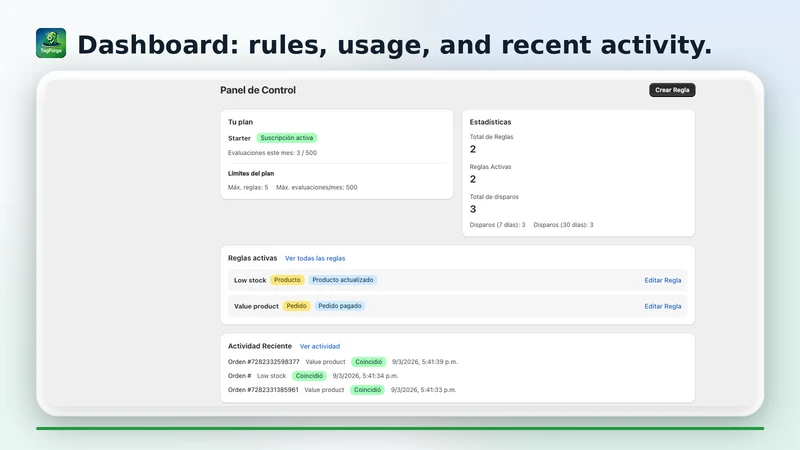Click Orden #7282331385961 activity entry

pos(263,390)
